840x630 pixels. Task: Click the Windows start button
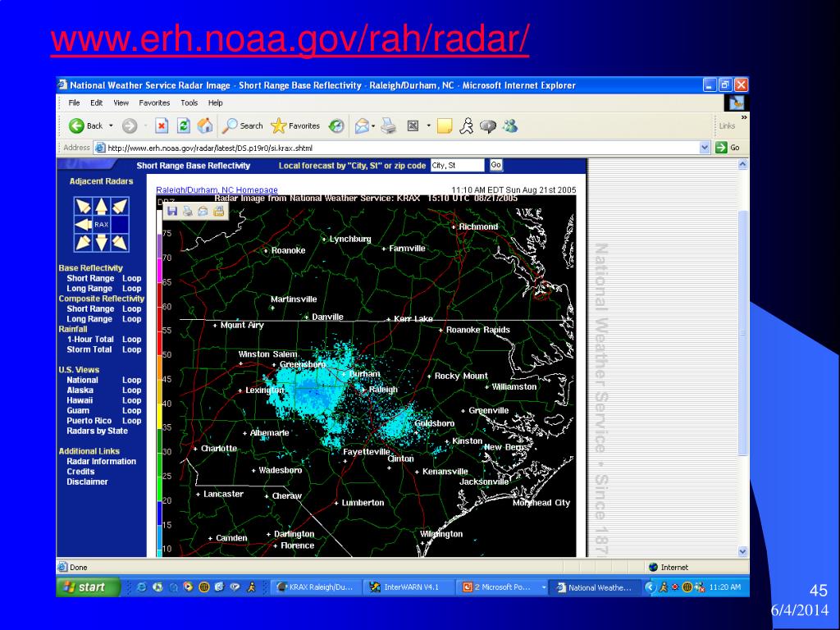coord(89,587)
